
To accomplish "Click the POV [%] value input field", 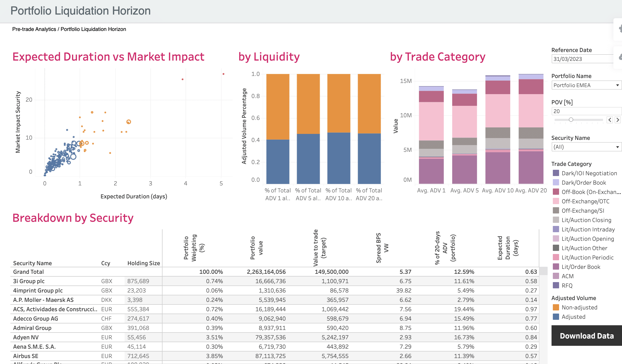I will point(585,111).
